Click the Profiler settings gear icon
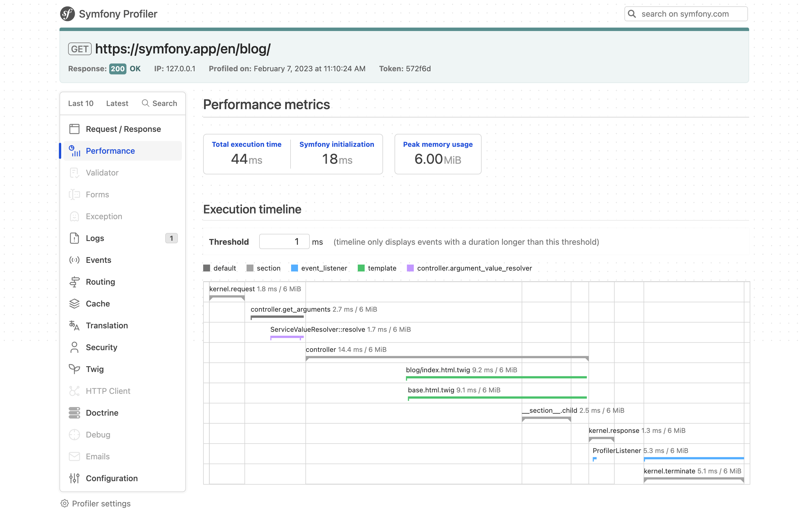Screen dimensions: 800x532 pyautogui.click(x=64, y=504)
